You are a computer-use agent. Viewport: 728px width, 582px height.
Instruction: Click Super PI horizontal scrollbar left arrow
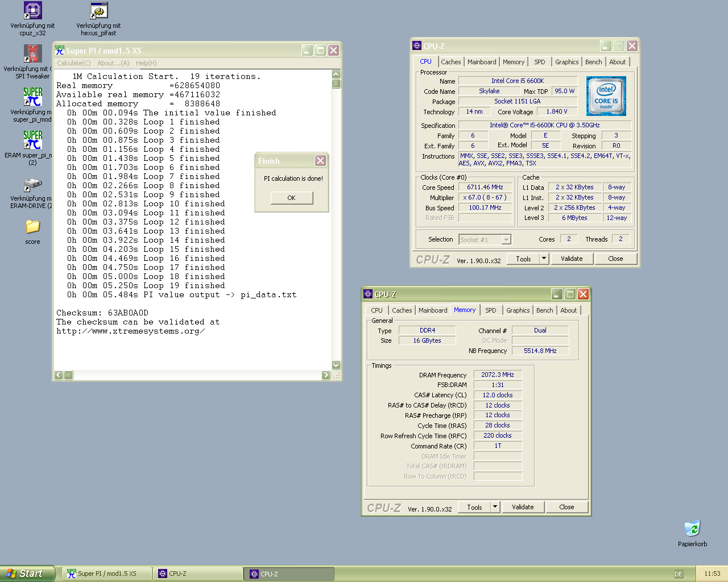(59, 375)
